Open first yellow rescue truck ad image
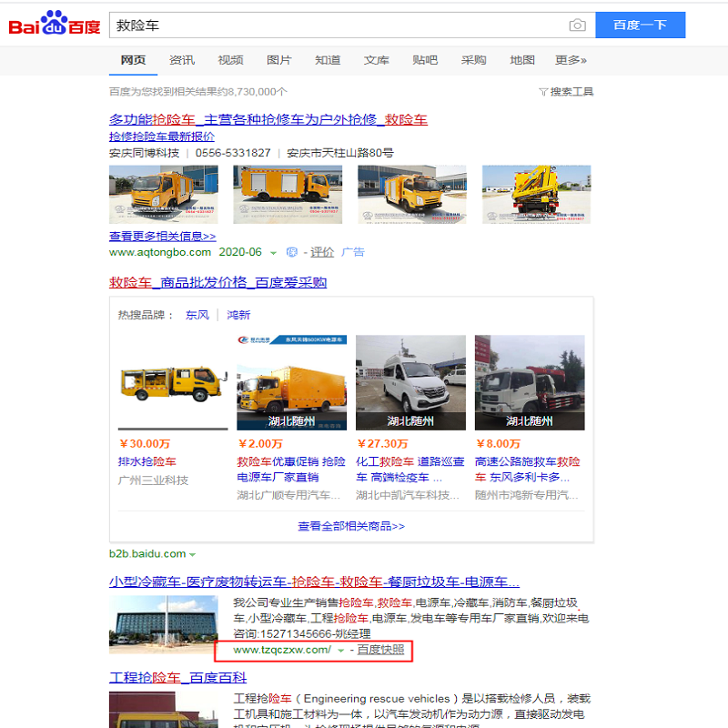 (164, 195)
